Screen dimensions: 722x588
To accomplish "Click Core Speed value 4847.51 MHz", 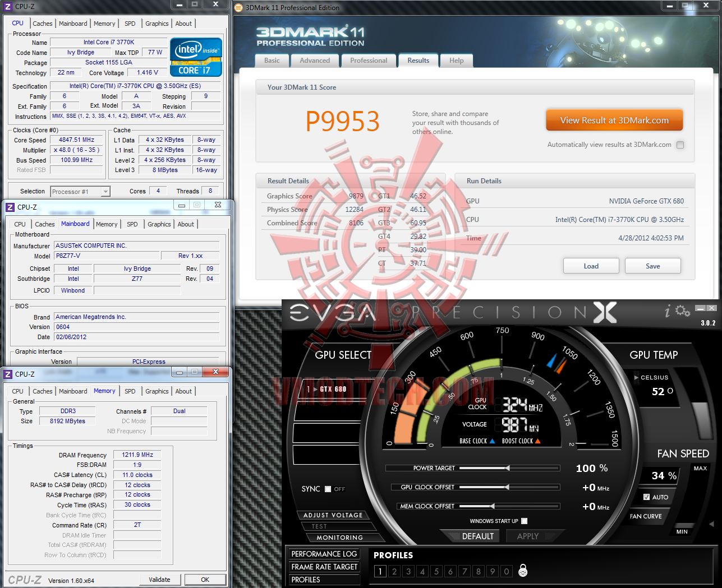I will click(x=77, y=140).
